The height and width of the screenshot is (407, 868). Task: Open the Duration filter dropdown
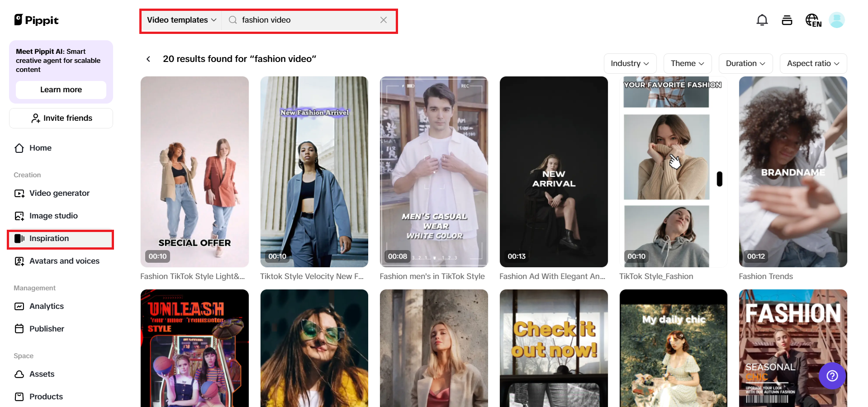(745, 63)
